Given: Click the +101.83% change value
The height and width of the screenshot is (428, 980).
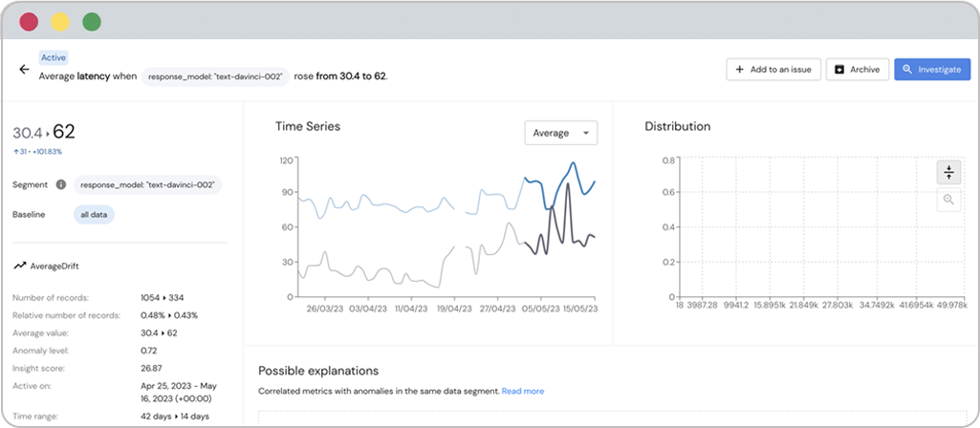Looking at the screenshot, I should coord(50,151).
